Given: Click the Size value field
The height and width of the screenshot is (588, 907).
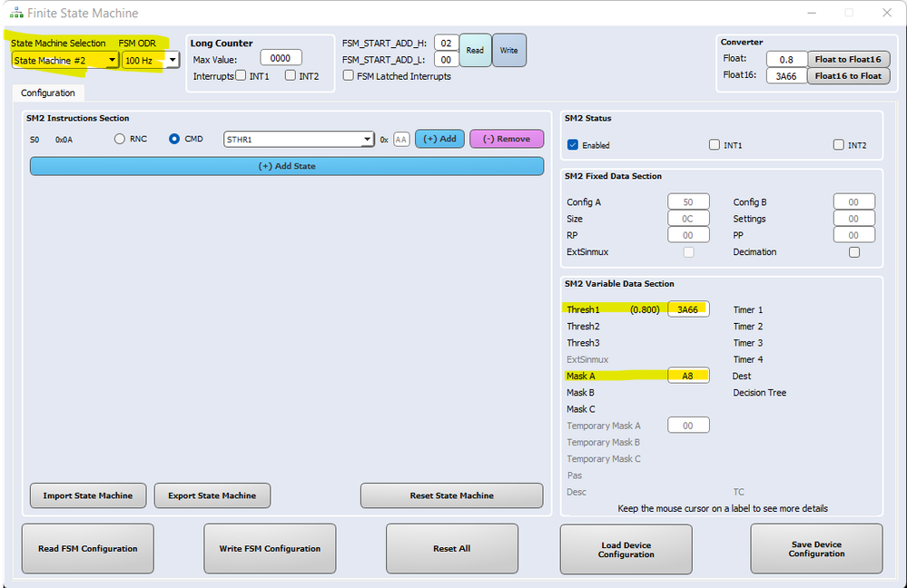Looking at the screenshot, I should 688,219.
